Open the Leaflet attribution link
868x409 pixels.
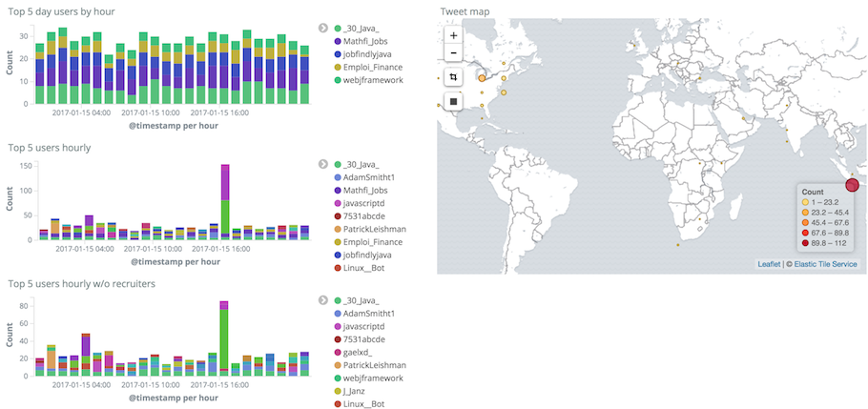pyautogui.click(x=770, y=264)
